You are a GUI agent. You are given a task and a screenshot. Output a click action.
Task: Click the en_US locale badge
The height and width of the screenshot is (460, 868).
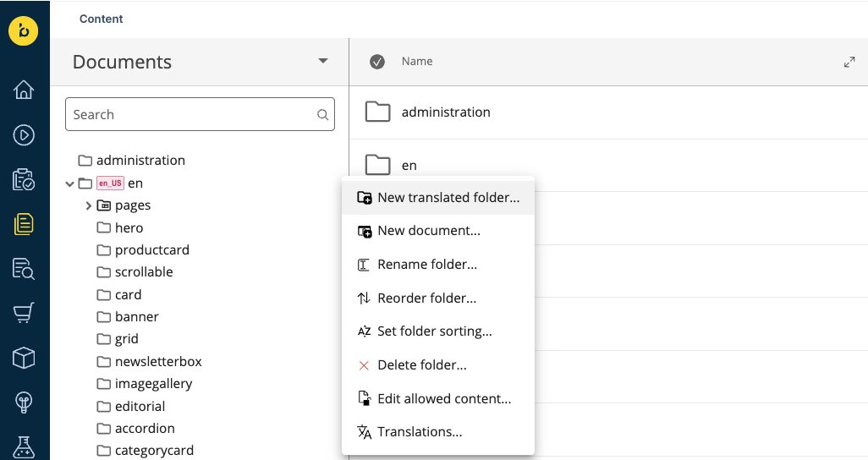click(110, 183)
